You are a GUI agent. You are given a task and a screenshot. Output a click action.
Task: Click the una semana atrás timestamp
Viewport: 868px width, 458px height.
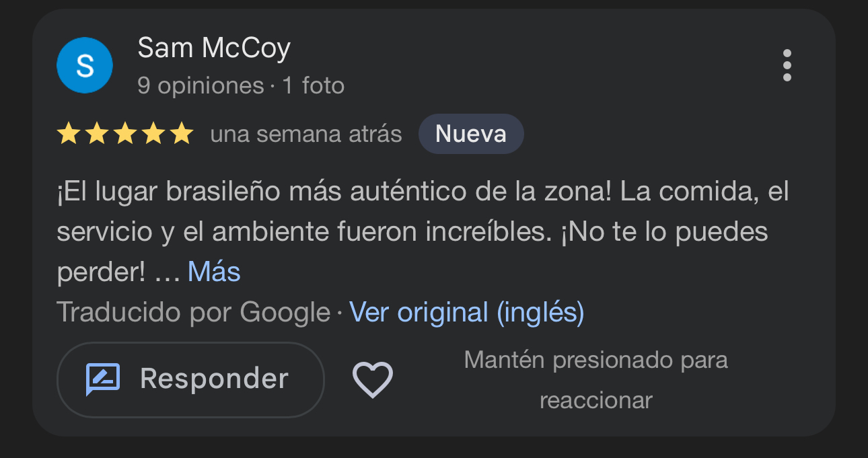(306, 135)
